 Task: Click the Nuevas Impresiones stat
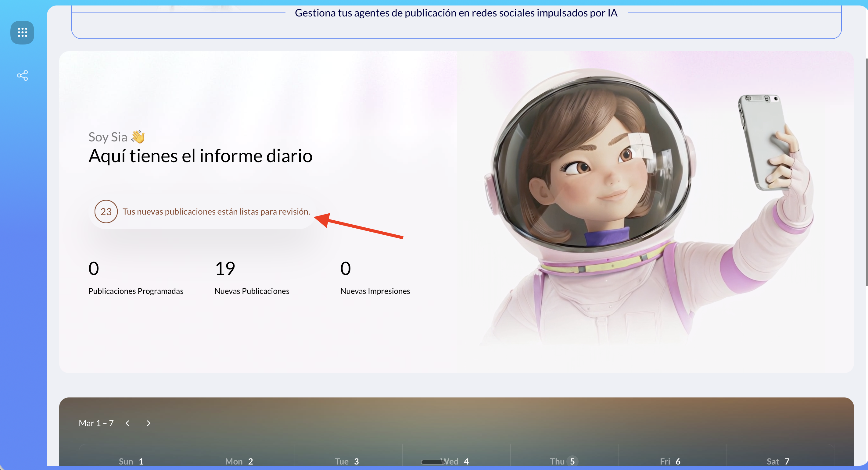tap(375, 291)
